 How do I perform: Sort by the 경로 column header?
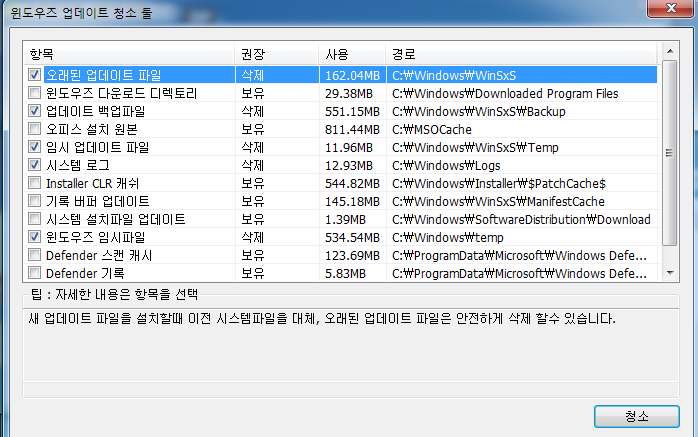coord(521,54)
